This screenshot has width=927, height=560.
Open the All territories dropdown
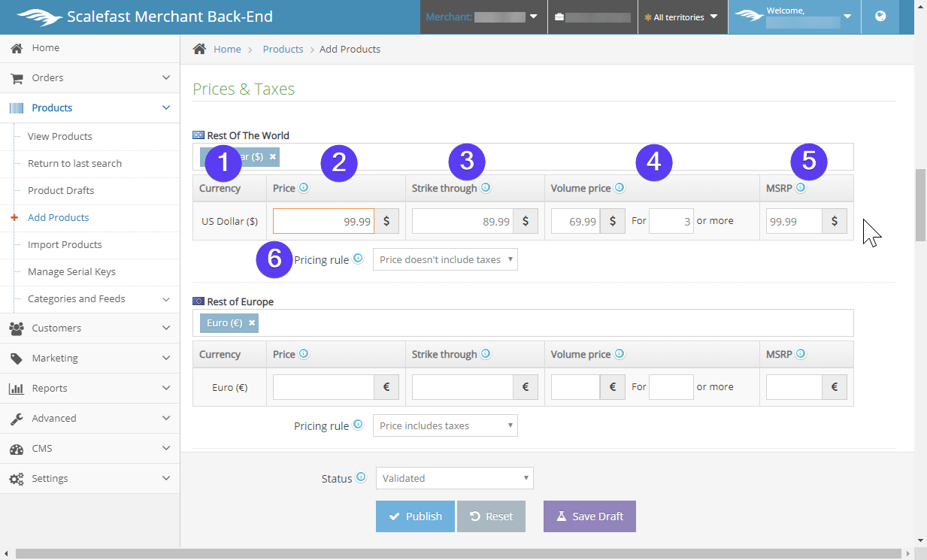(683, 17)
